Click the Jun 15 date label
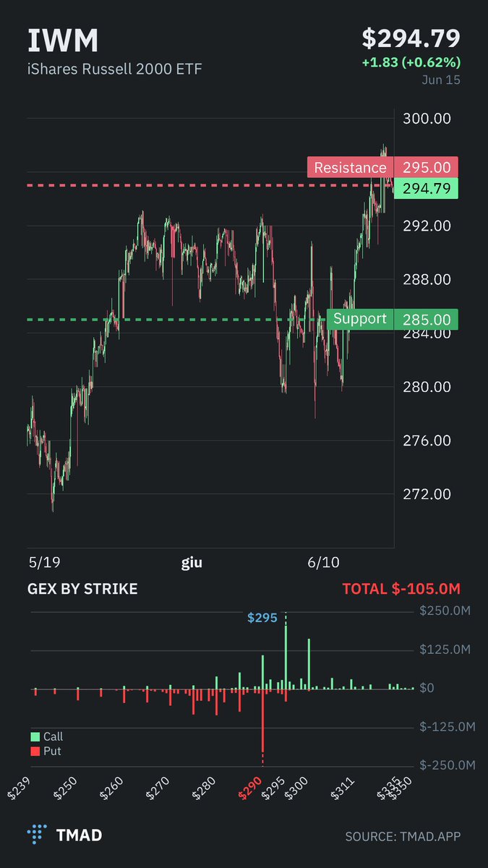Image resolution: width=488 pixels, height=868 pixels. click(x=441, y=80)
